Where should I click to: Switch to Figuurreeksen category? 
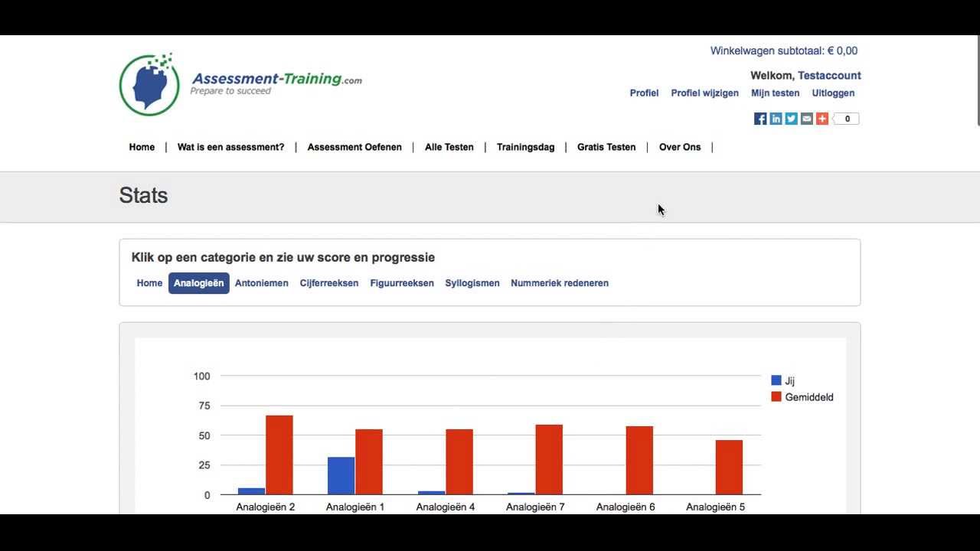pyautogui.click(x=402, y=283)
